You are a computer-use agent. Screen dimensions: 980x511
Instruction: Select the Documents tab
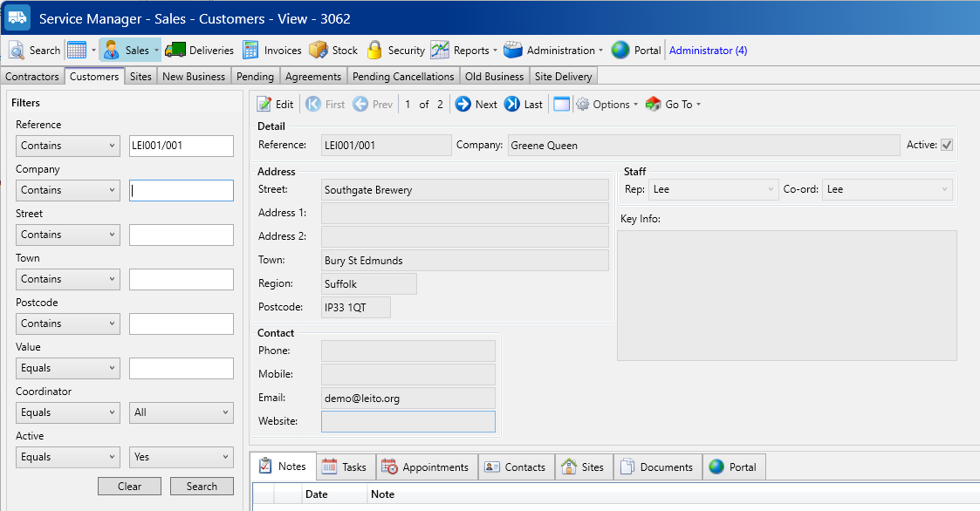pyautogui.click(x=657, y=467)
